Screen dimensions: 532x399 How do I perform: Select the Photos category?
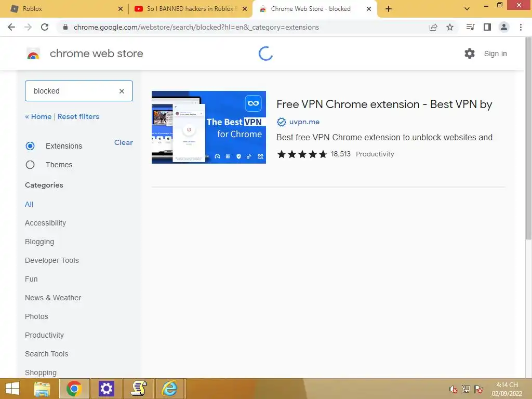coord(37,316)
